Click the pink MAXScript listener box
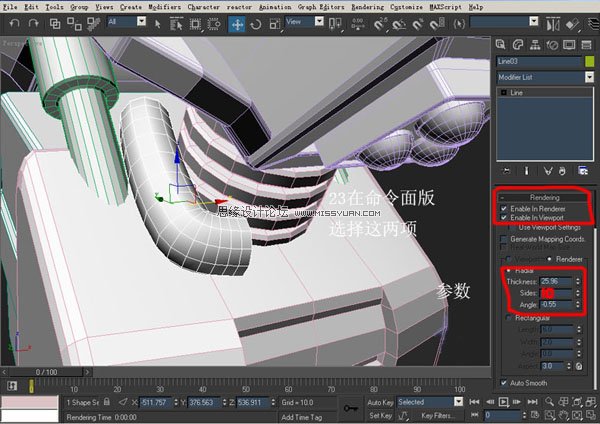The image size is (600, 424). coord(29,402)
